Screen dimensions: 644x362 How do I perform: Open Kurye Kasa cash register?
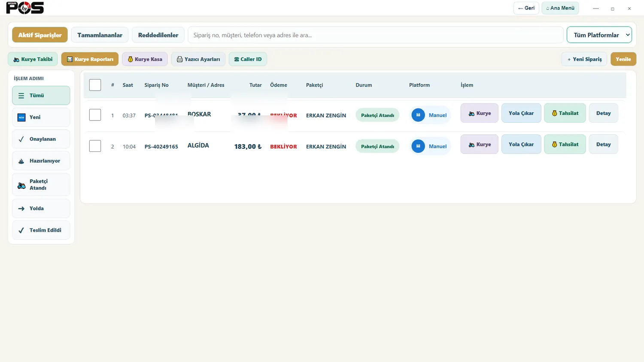[145, 59]
